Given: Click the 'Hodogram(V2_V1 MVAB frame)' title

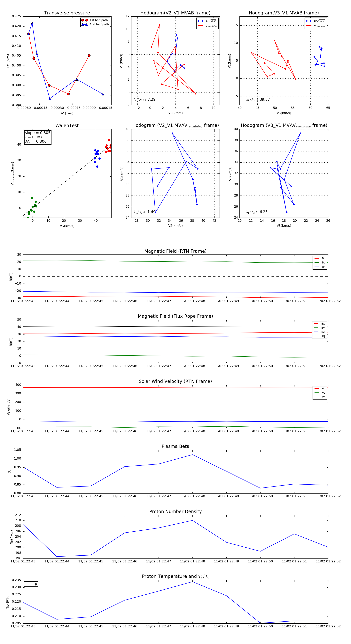Looking at the screenshot, I should (175, 13).
